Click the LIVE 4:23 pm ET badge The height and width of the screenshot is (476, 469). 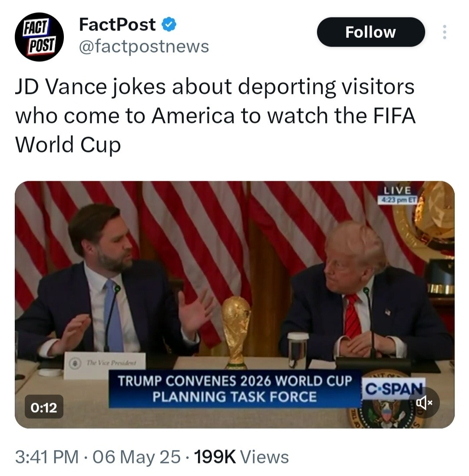[397, 194]
